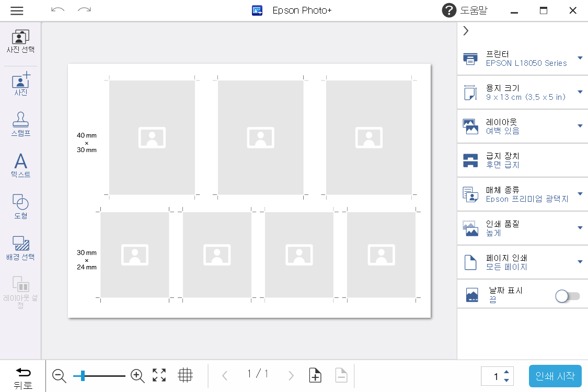Go back with 뒤로 button

23,378
